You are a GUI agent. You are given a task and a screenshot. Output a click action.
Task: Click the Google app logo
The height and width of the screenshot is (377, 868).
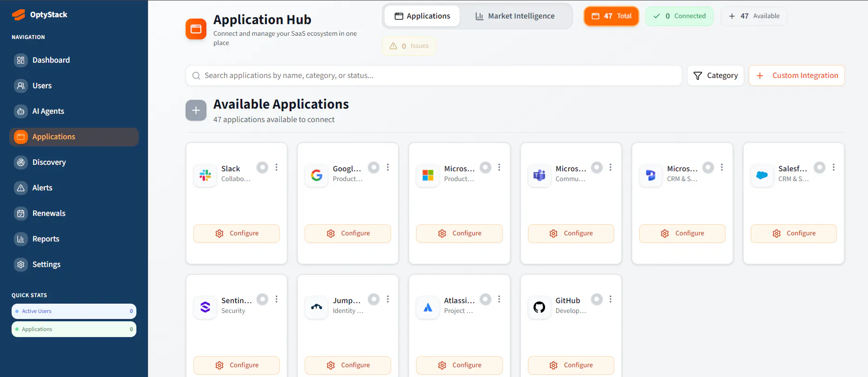316,175
